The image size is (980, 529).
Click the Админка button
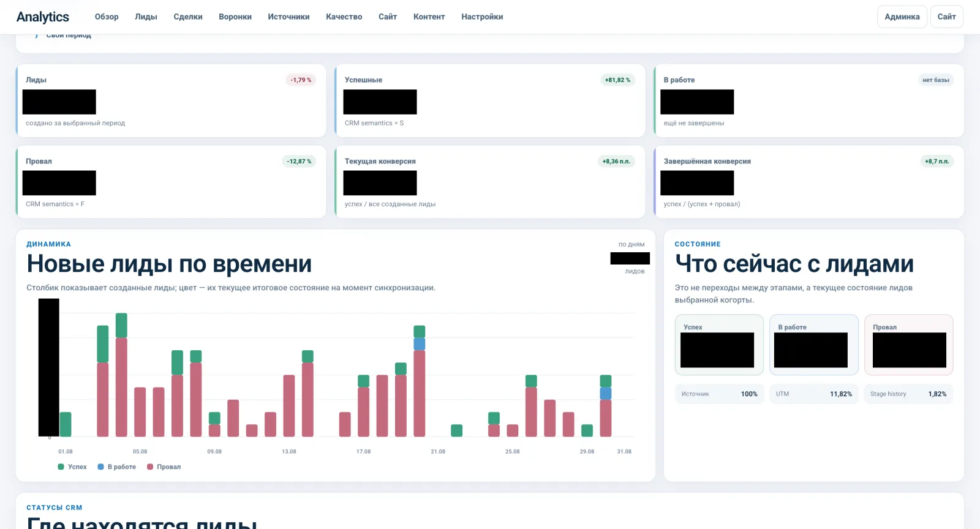(902, 17)
